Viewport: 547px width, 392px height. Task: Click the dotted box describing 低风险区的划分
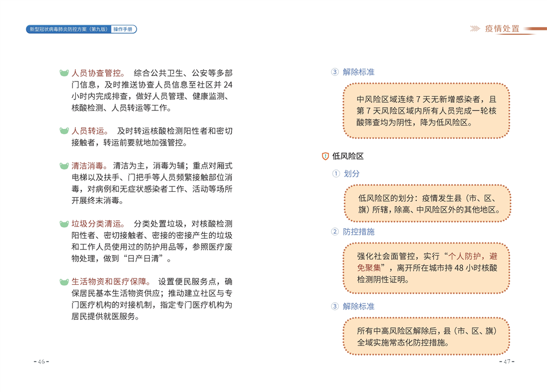[x=426, y=203]
